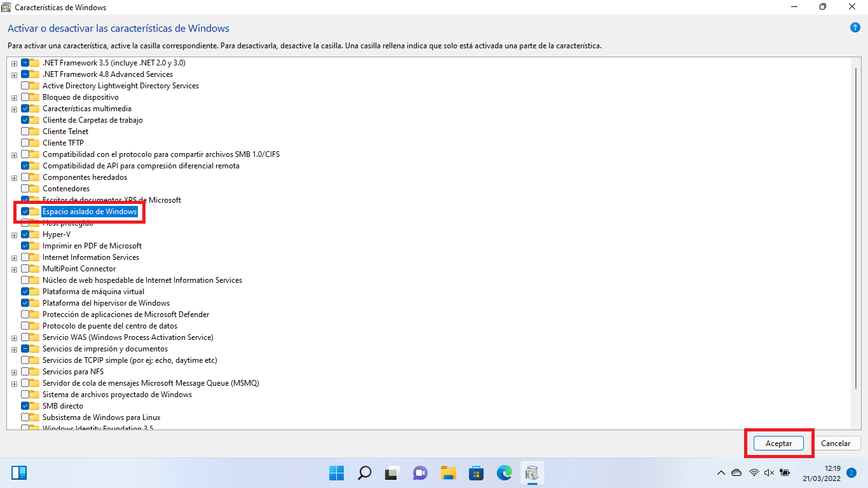Click folder icon of SMB directo
Viewport: 868px width, 488px height.
click(34, 406)
